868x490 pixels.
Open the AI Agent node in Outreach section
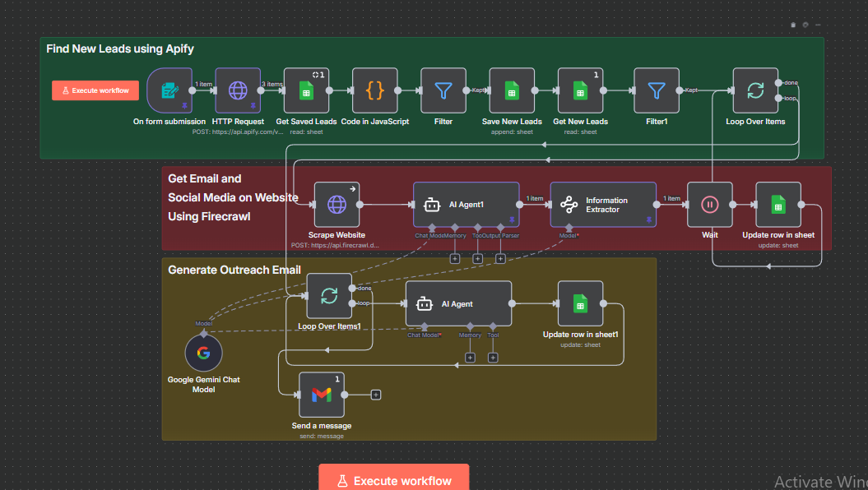pyautogui.click(x=459, y=303)
